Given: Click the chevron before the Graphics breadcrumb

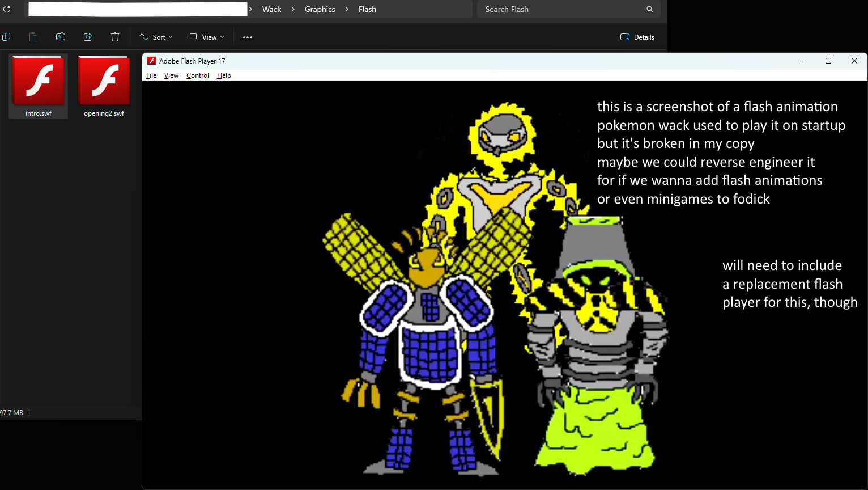Looking at the screenshot, I should [293, 9].
